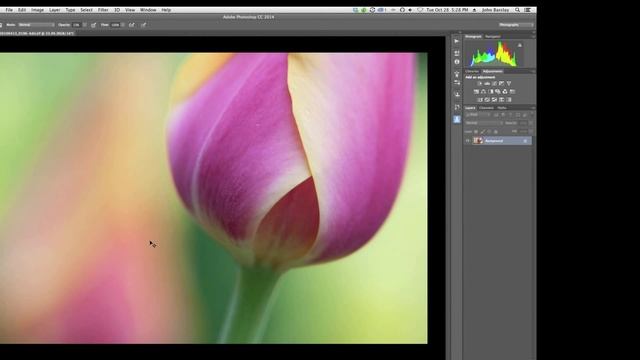
Task: Open the brush Mode dropdown
Action: tap(36, 25)
